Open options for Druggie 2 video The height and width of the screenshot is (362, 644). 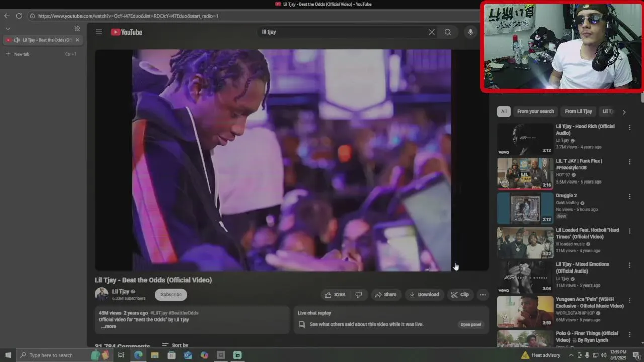coord(629,196)
